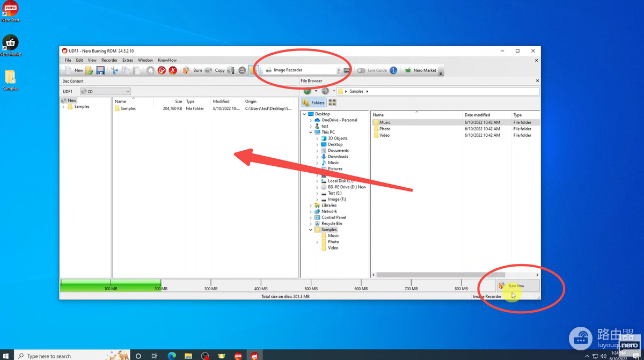Screen dimensions: 644x360
Task: Click the gray home circular toolbar icon
Action: (151, 70)
